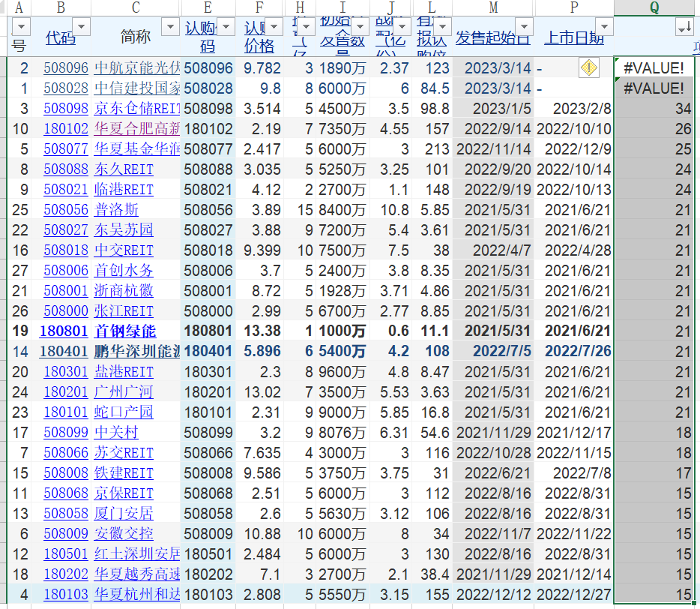Image resolution: width=700 pixels, height=609 pixels.
Task: Open the sorted filter button in column Q
Action: point(684,28)
